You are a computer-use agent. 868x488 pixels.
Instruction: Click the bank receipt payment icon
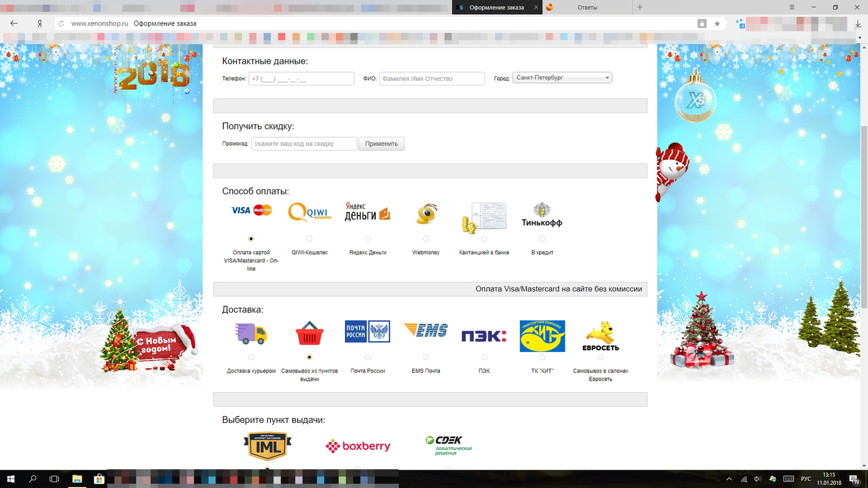(x=484, y=217)
